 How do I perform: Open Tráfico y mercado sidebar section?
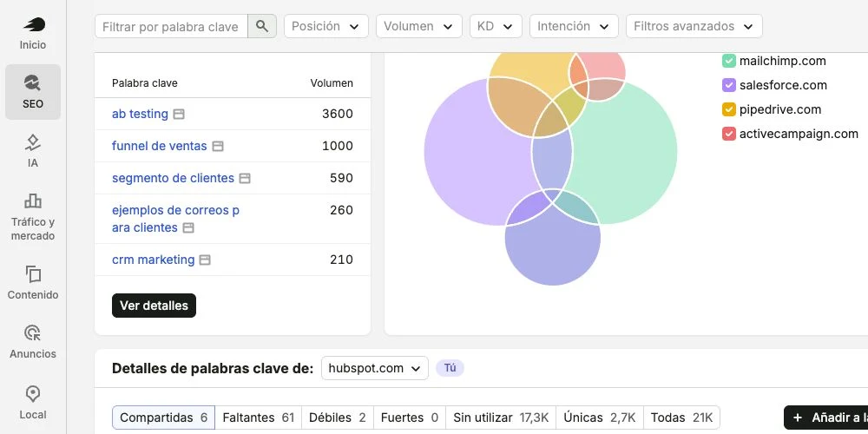coord(33,216)
